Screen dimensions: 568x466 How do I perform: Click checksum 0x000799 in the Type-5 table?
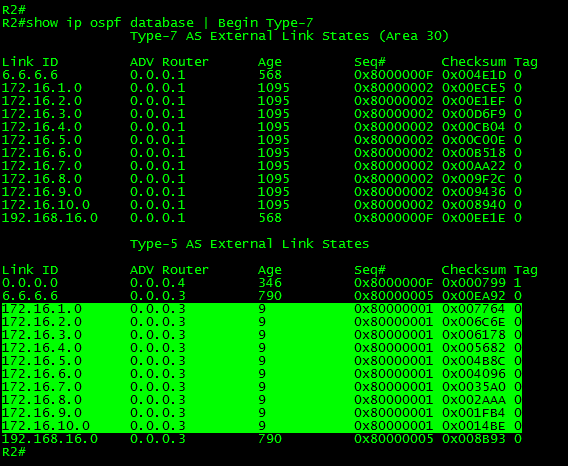pos(473,283)
